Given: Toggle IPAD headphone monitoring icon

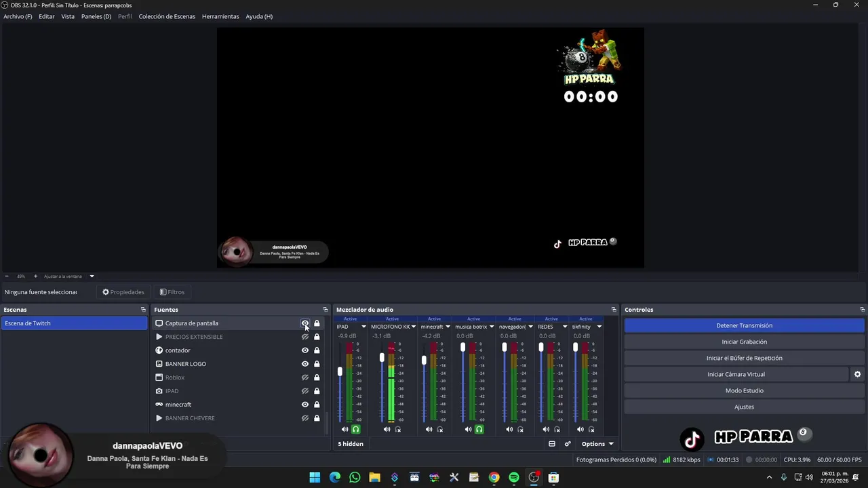Looking at the screenshot, I should (x=355, y=429).
